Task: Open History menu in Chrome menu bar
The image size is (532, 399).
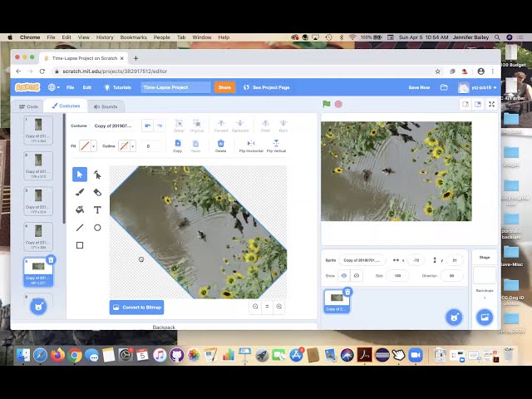Action: point(105,37)
